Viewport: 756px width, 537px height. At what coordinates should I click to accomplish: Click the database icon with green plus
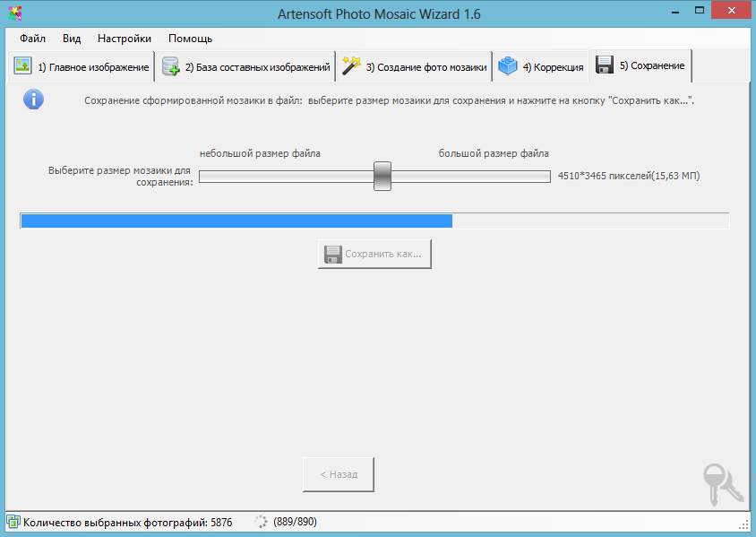point(171,66)
